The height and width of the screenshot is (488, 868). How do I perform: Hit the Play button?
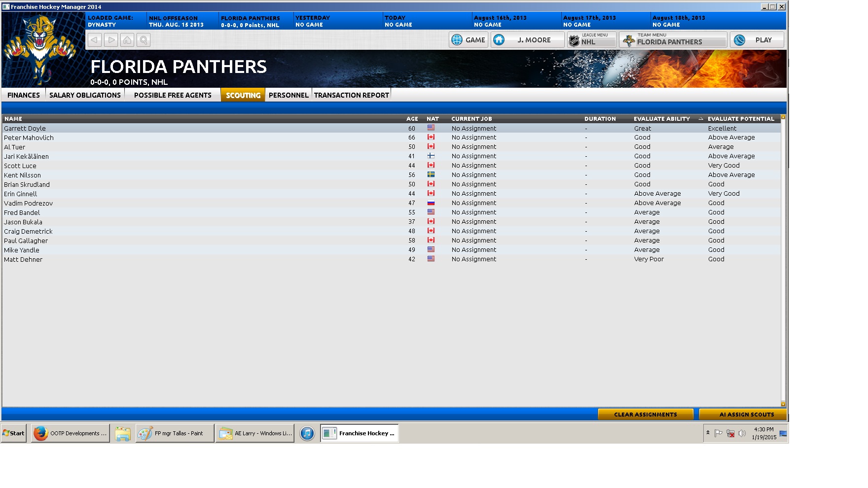click(757, 40)
